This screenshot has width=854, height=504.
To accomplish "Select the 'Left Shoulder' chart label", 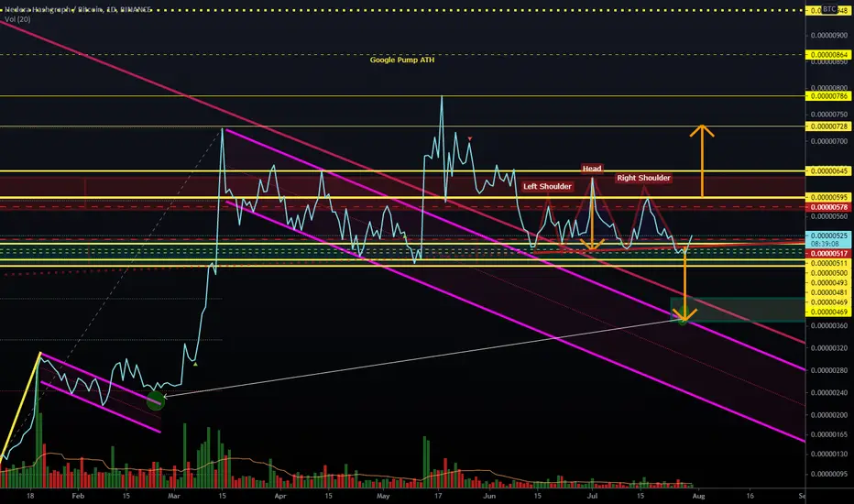I will coord(547,186).
